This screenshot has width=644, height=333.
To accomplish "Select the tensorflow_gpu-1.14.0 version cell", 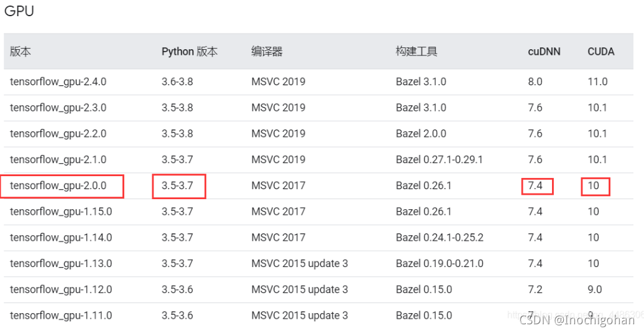I will tap(61, 237).
